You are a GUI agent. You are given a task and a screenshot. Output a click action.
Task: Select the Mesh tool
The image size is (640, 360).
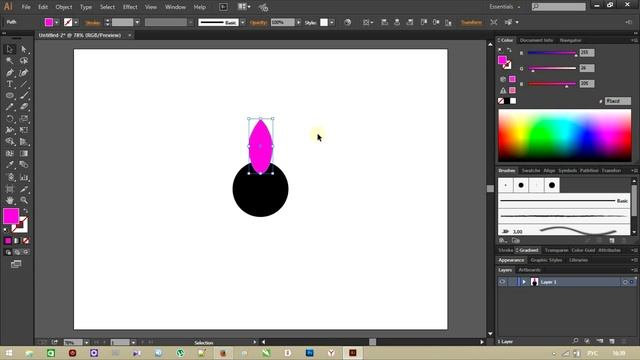(x=10, y=153)
